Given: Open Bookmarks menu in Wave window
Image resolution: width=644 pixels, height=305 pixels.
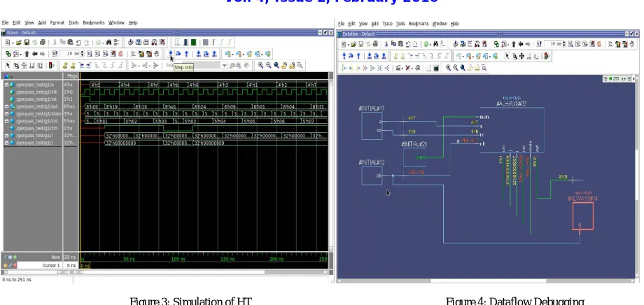Looking at the screenshot, I should [x=94, y=23].
